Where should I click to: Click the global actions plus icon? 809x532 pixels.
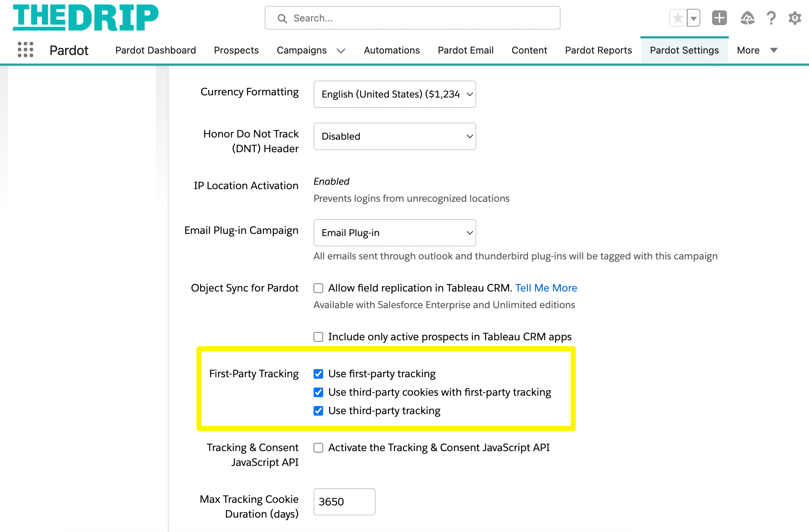pos(720,18)
